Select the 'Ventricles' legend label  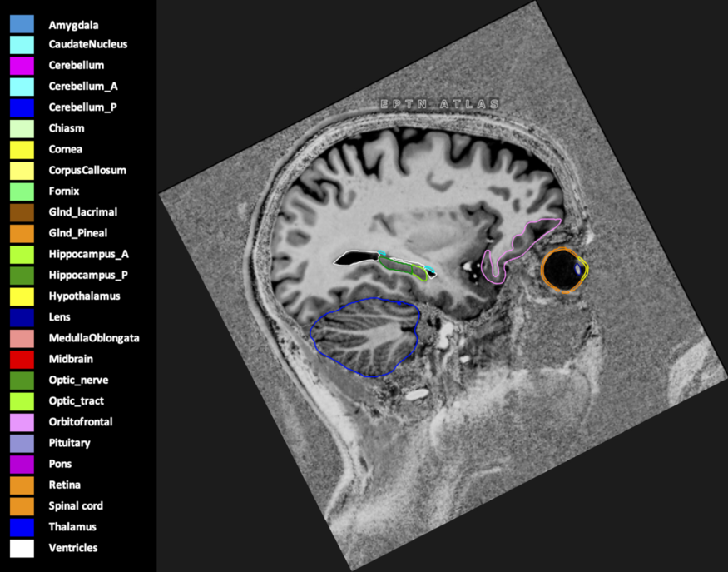coord(73,547)
